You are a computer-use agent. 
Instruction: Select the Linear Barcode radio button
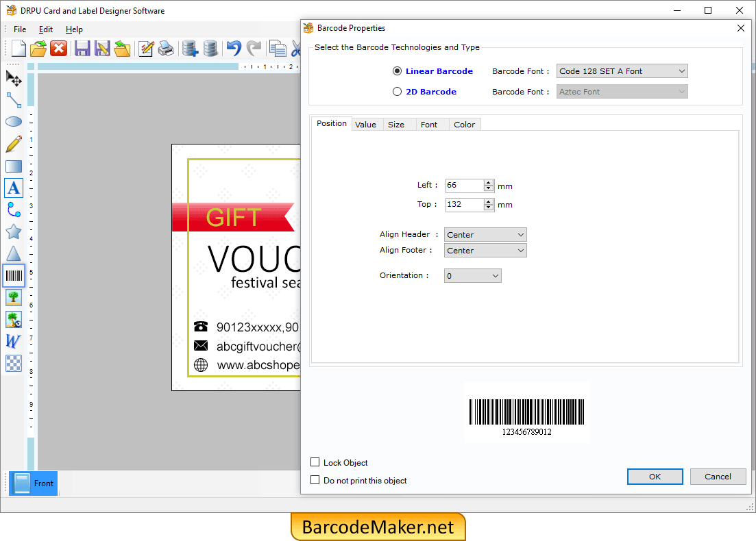click(397, 71)
